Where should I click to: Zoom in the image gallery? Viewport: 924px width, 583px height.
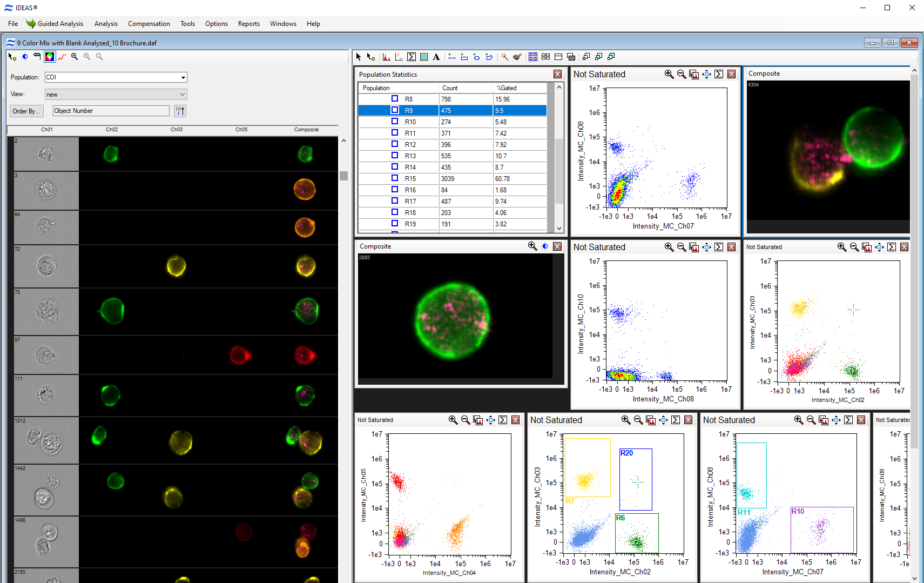[x=75, y=57]
